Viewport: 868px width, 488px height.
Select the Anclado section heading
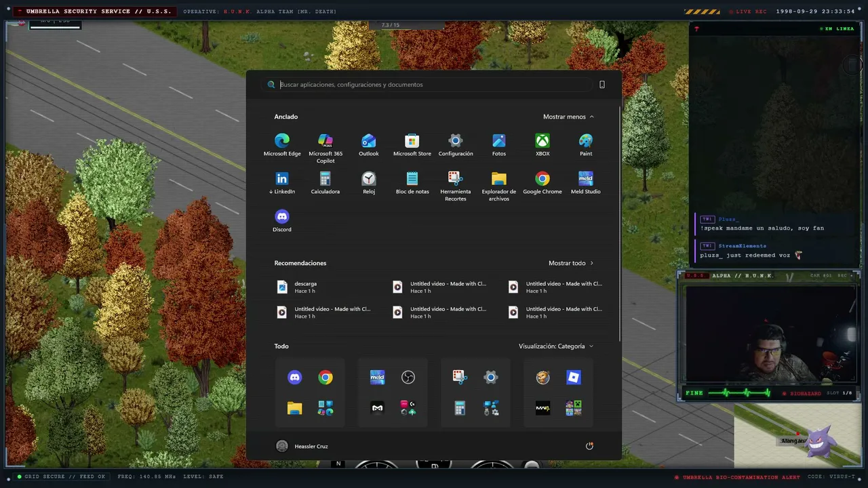click(x=286, y=117)
